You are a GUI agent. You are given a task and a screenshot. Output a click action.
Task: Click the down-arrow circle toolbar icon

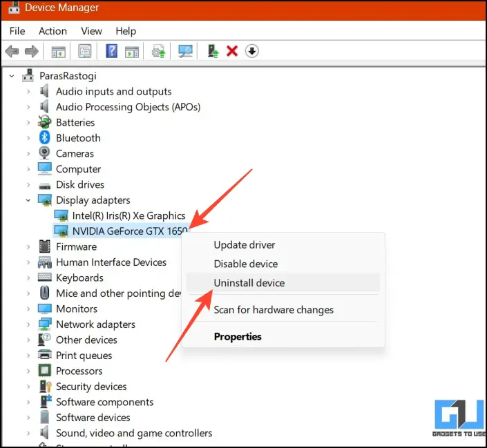(x=251, y=51)
